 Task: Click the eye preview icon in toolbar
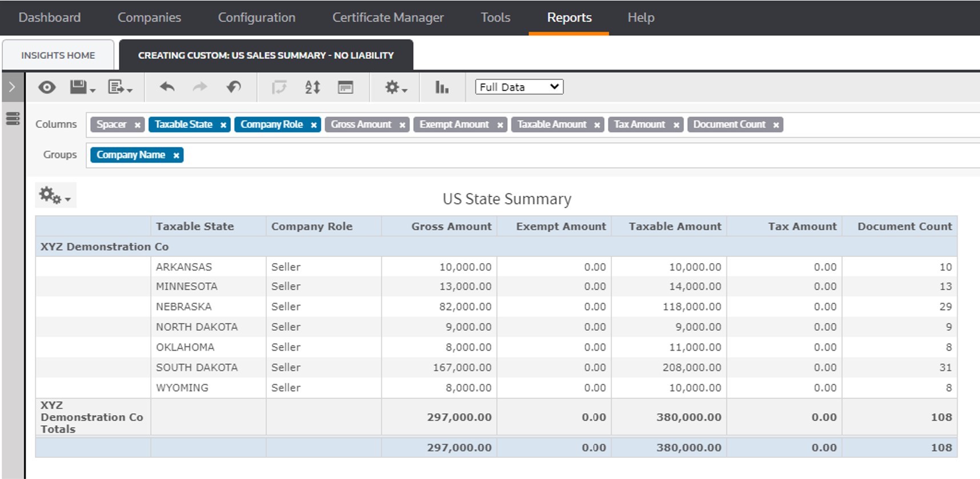pyautogui.click(x=47, y=87)
